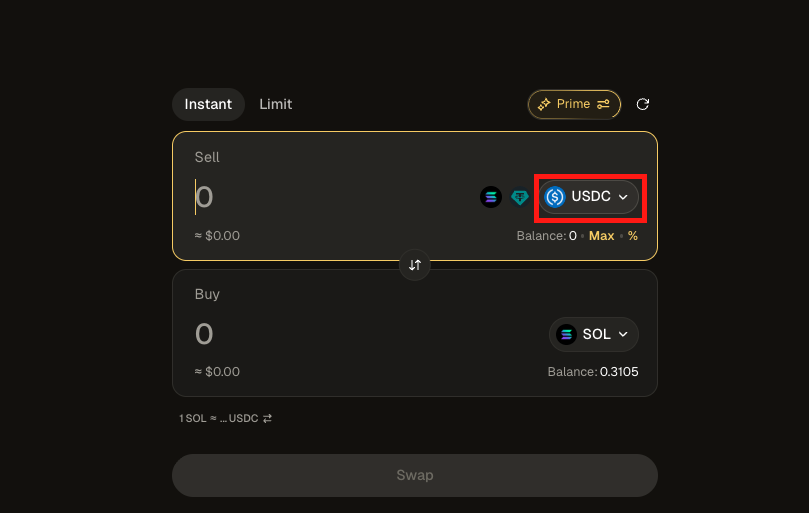Click the USDT quick-select token icon

coord(520,197)
